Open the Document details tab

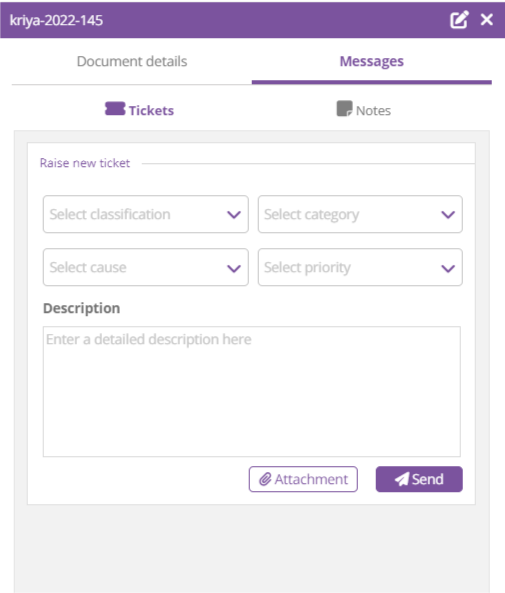pyautogui.click(x=132, y=61)
